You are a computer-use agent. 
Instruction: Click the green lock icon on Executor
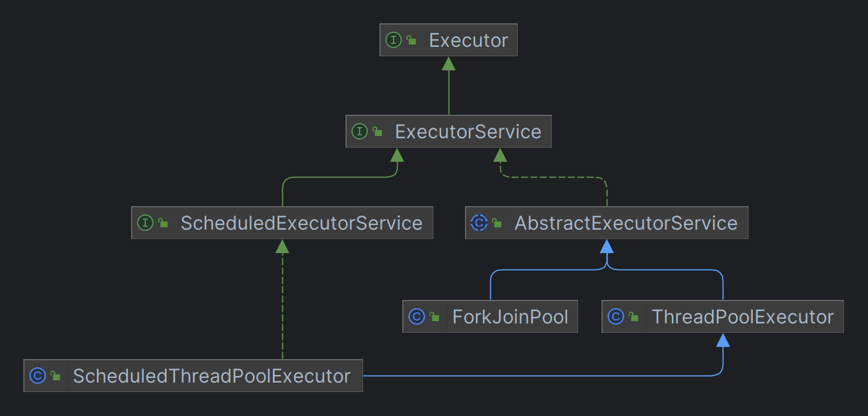point(411,40)
